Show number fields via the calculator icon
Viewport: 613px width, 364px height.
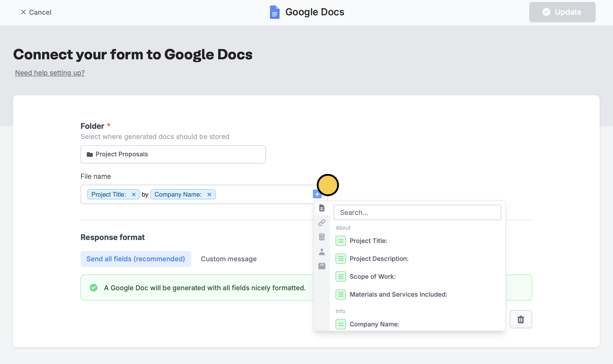point(322,237)
